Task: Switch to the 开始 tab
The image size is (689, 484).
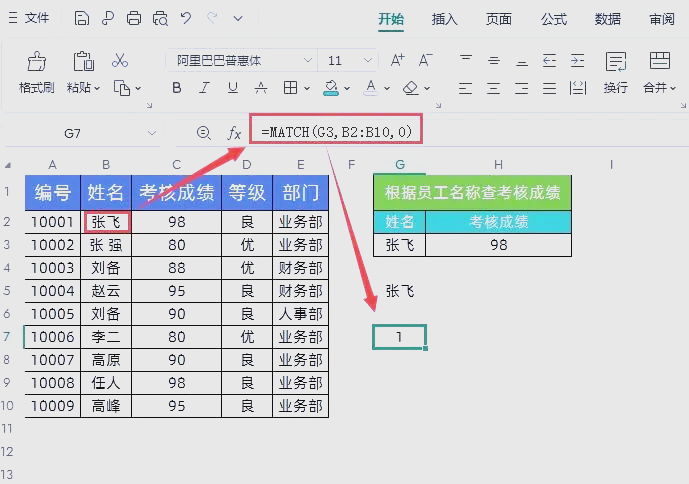Action: pyautogui.click(x=391, y=19)
